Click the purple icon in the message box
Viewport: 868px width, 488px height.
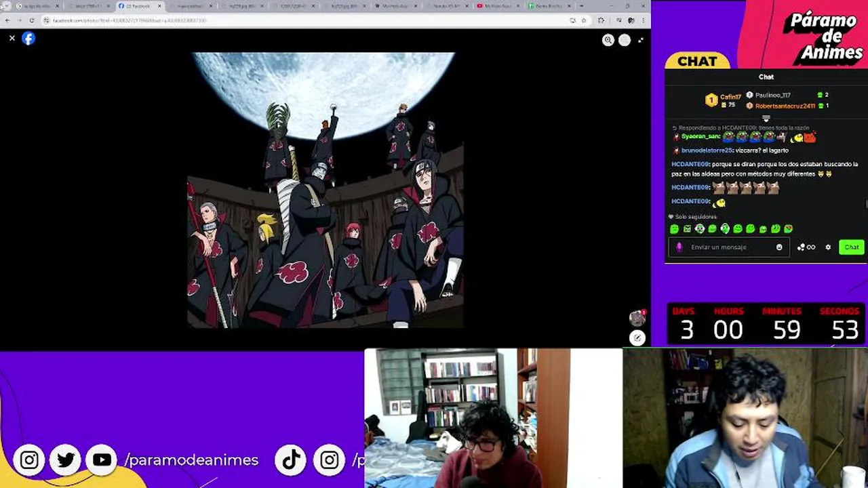[x=679, y=247]
